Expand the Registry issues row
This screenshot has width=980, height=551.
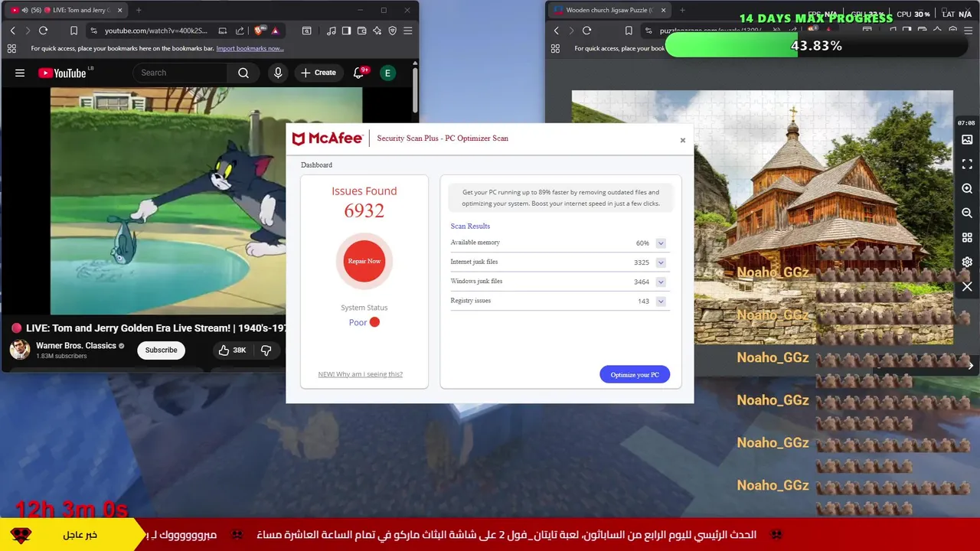click(x=661, y=302)
